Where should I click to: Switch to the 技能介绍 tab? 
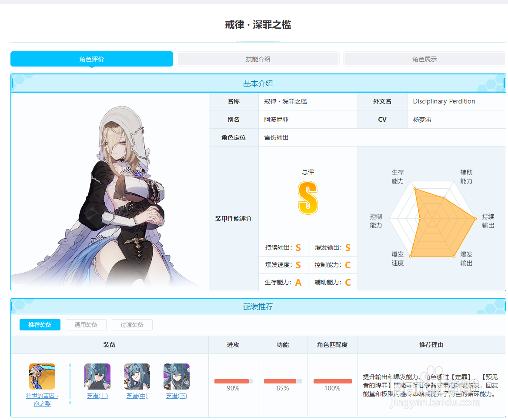tap(258, 59)
